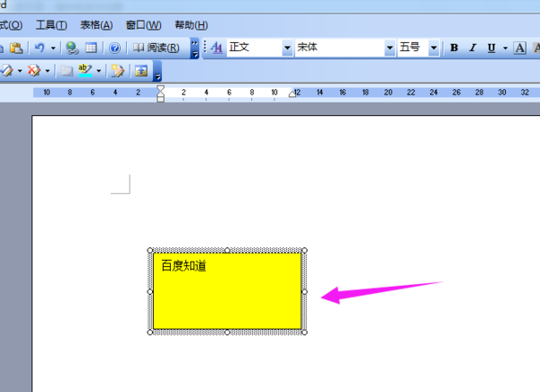The width and height of the screenshot is (540, 392).
Task: Open the Accept Change dropdown arrow
Action: pos(20,71)
